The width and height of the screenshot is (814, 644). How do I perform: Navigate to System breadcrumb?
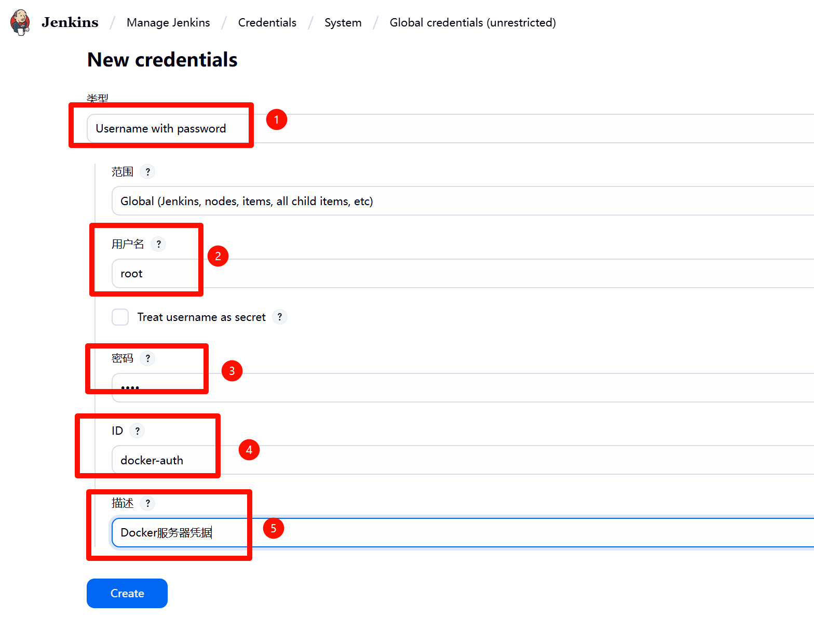click(343, 23)
